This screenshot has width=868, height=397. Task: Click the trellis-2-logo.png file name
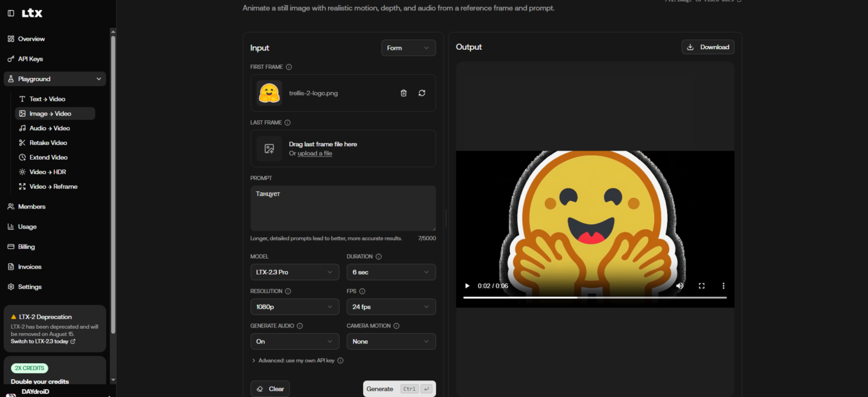click(x=313, y=93)
